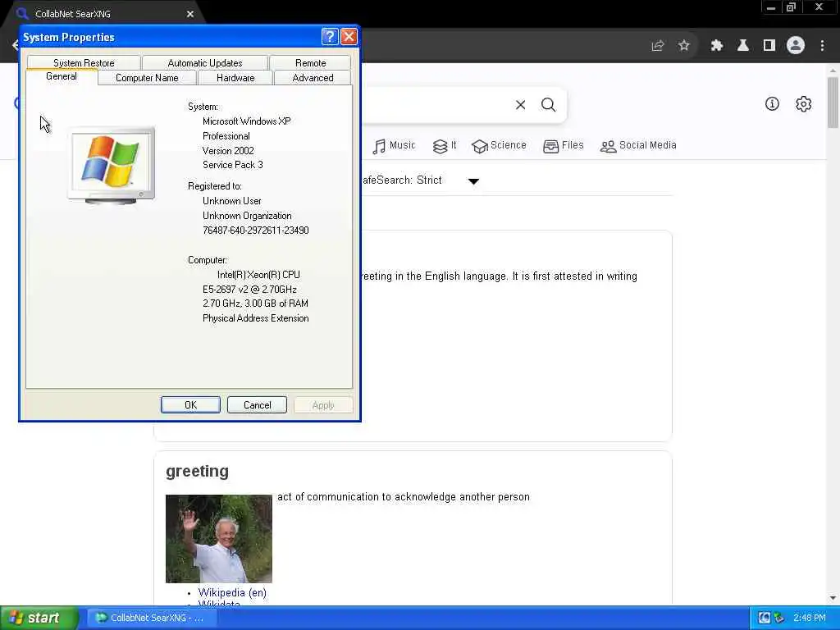Viewport: 840px width, 630px height.
Task: Click the second system tray icon
Action: click(x=779, y=618)
